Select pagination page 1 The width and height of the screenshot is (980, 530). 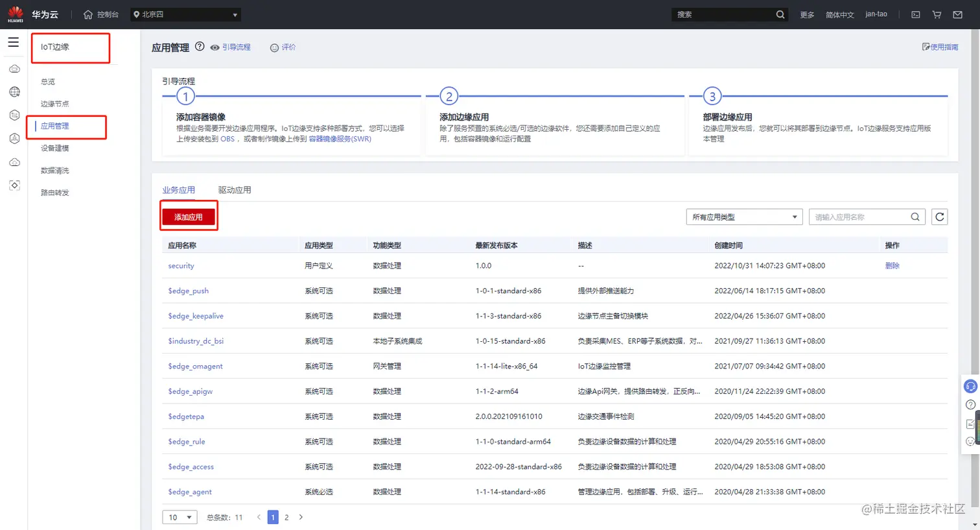(x=273, y=517)
